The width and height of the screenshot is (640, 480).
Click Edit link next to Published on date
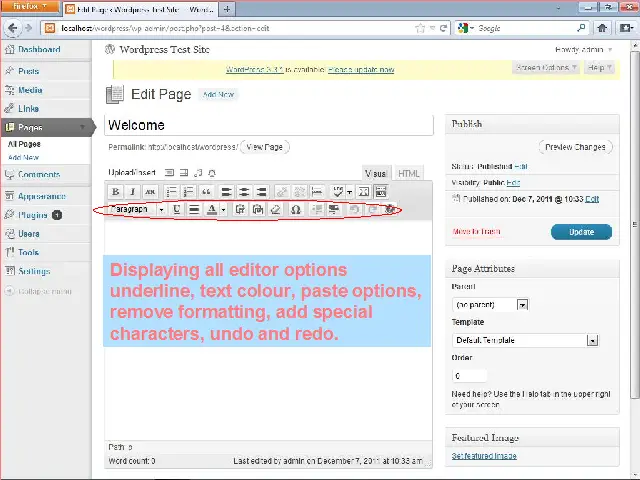tap(592, 199)
